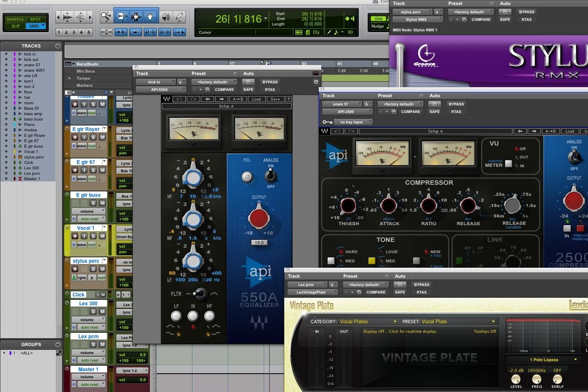Select the Grabber hand tool
Viewport: 588px width, 392px height.
tap(150, 17)
